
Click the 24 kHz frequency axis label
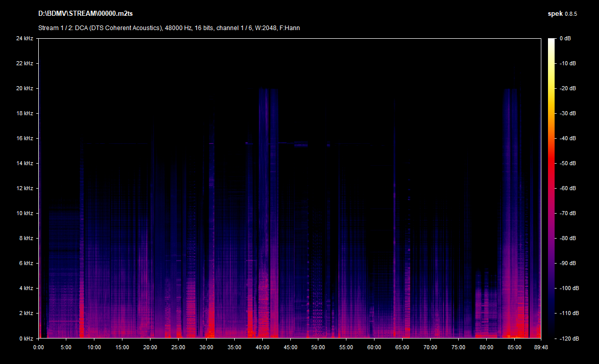click(x=24, y=39)
